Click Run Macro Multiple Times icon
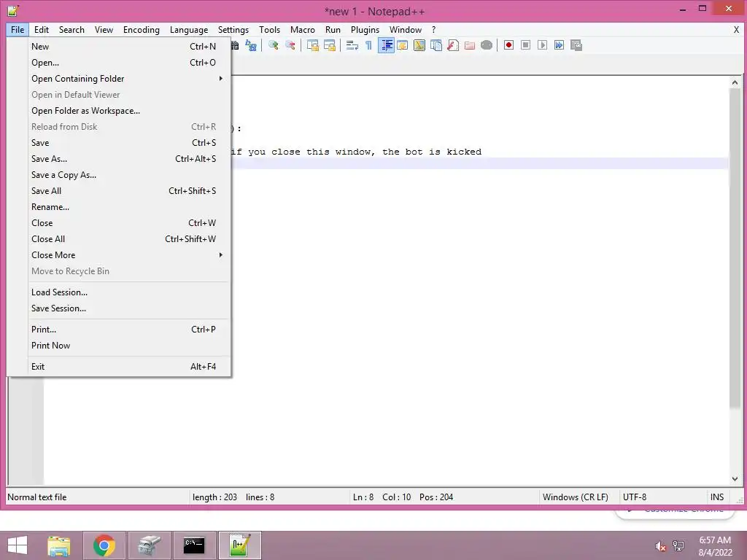Screen dimensions: 747x560 (560, 45)
